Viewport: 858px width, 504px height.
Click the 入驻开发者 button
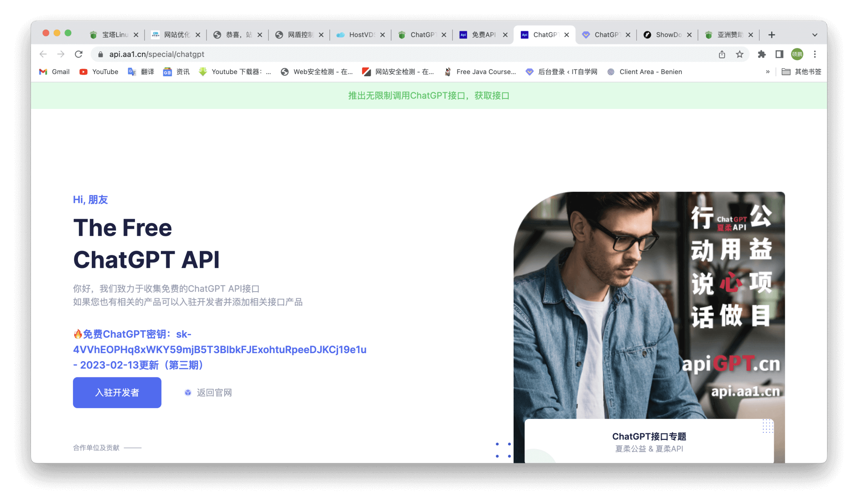point(117,393)
